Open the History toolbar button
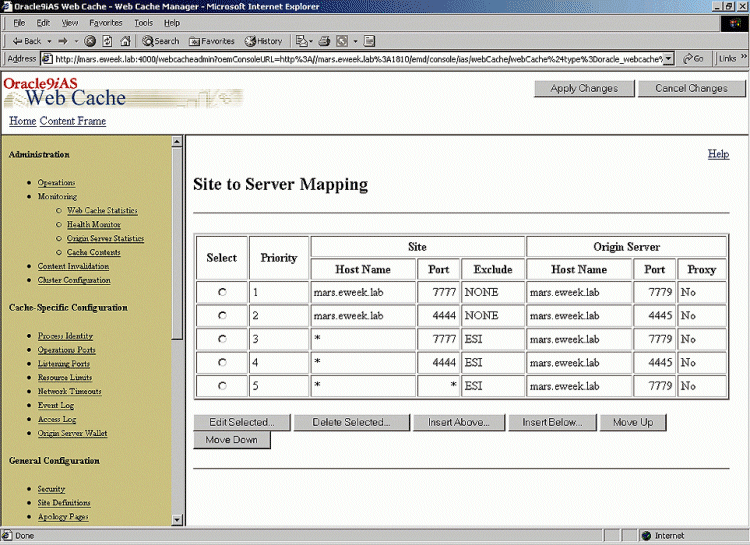 264,41
